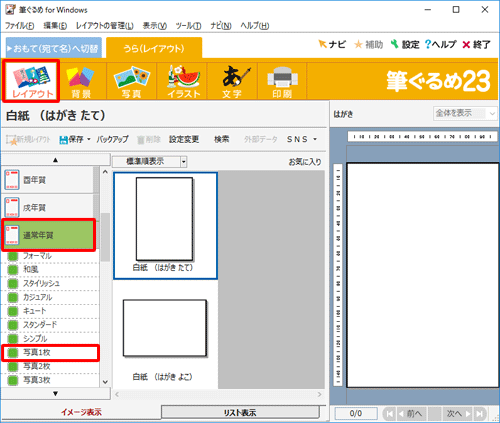The image size is (500, 423).
Task: Click the ナビ navigation icon
Action: [x=322, y=44]
